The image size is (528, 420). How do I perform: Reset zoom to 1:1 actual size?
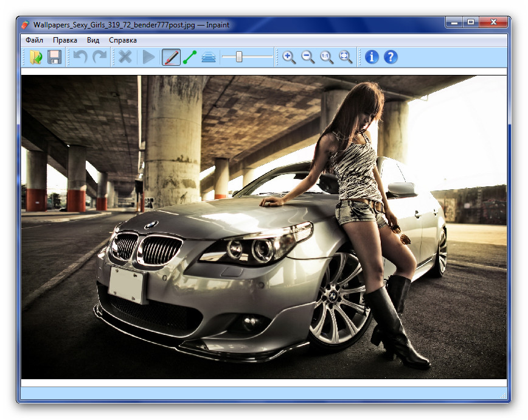(327, 57)
